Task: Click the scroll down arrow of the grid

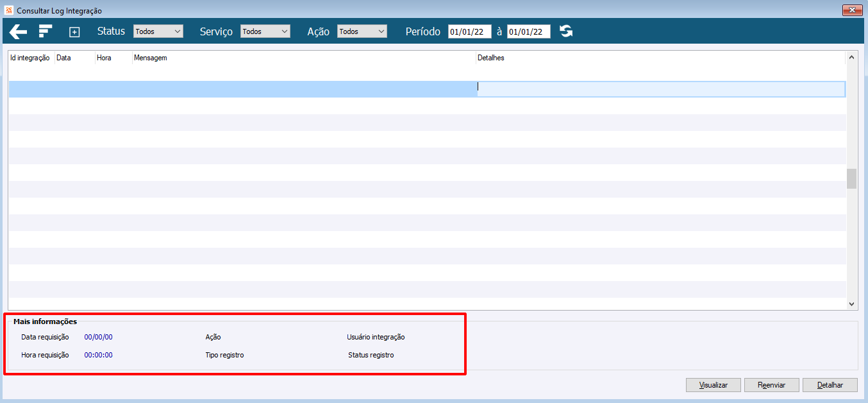Action: point(852,304)
